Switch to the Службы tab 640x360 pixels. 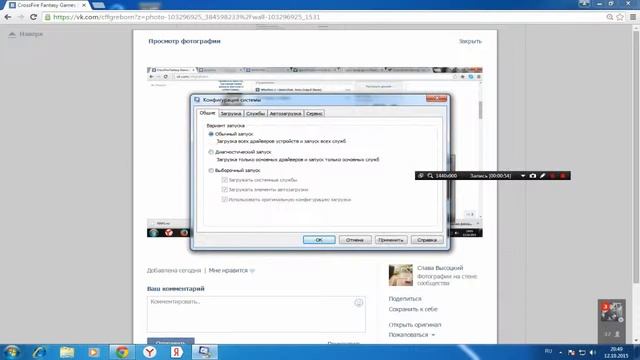pyautogui.click(x=256, y=113)
